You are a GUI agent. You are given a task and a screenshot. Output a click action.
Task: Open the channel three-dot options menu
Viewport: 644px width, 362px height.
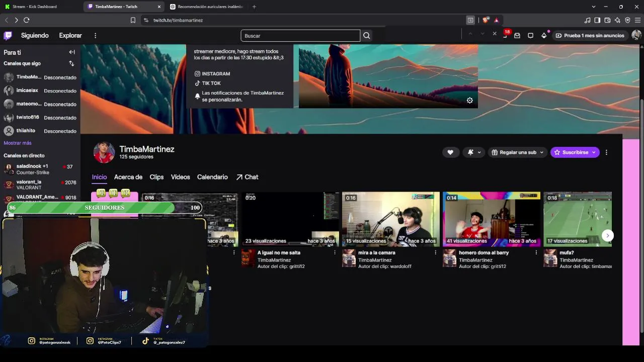(x=606, y=152)
